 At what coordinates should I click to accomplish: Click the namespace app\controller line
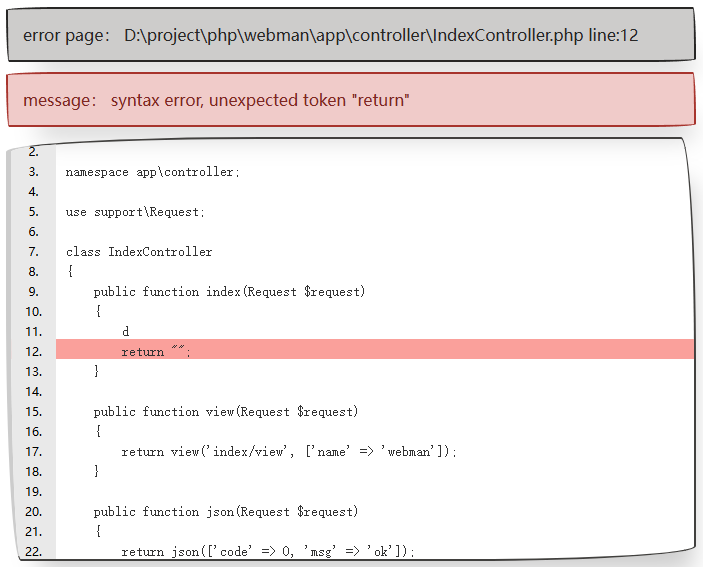tap(152, 171)
